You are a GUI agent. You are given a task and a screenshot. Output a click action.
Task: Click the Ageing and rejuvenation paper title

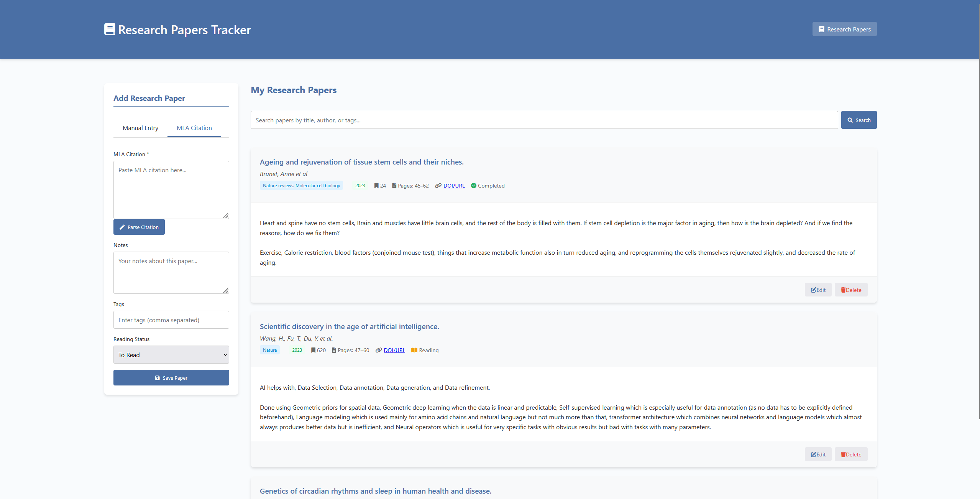click(362, 162)
